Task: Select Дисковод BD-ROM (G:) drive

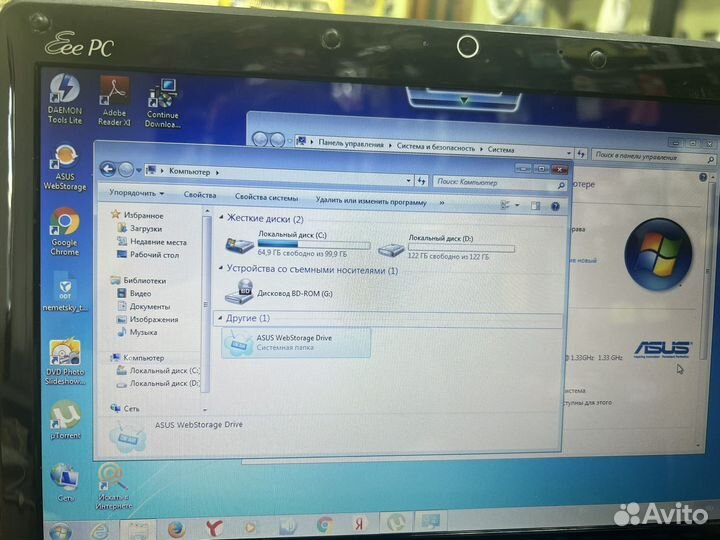Action: click(278, 292)
